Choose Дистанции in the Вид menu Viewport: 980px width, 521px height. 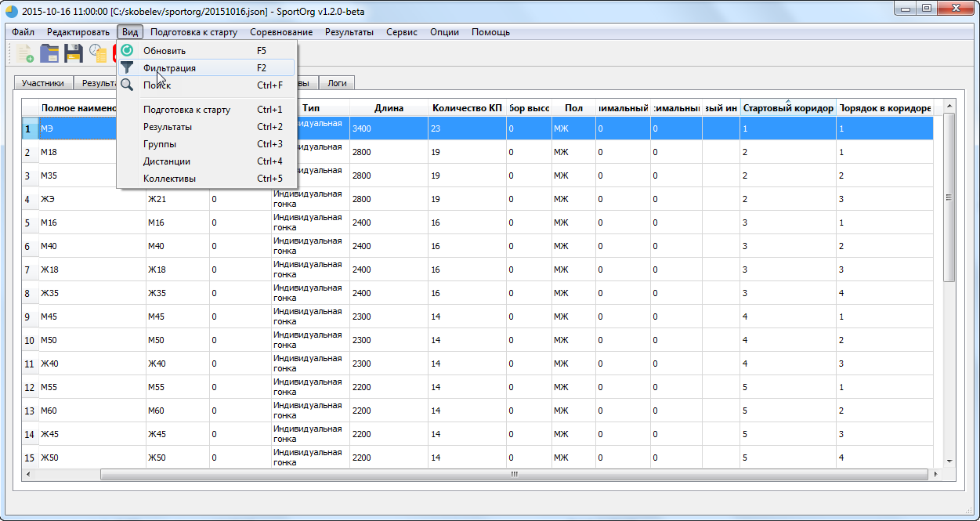tap(207, 161)
